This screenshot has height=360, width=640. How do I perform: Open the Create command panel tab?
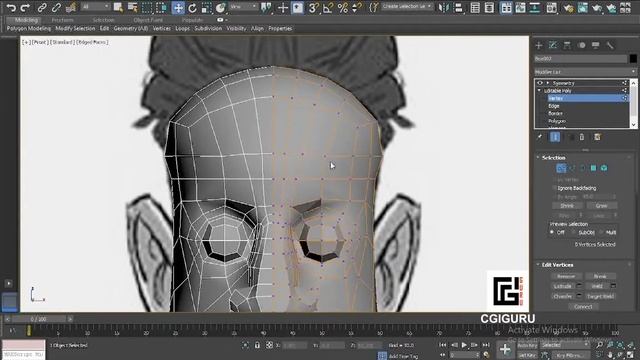point(539,45)
